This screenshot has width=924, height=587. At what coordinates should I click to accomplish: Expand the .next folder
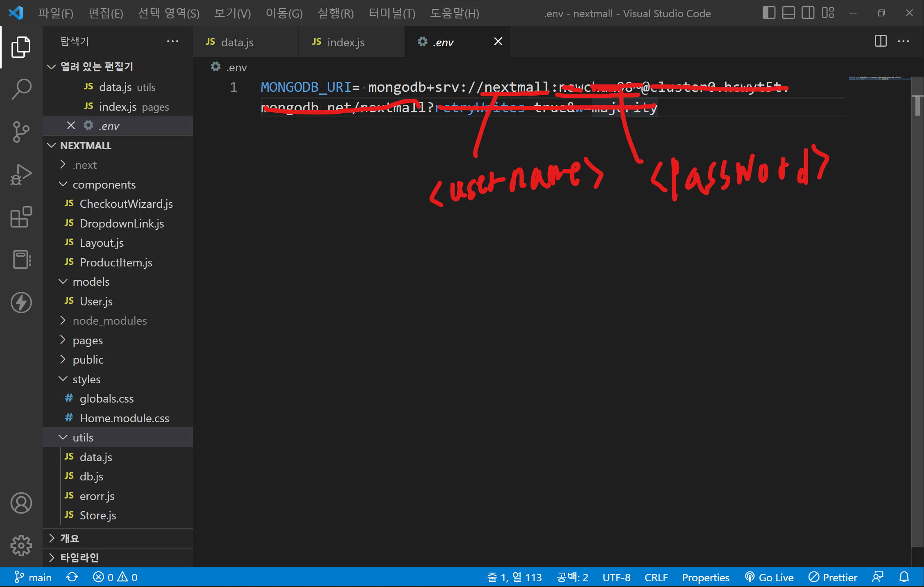point(118,165)
